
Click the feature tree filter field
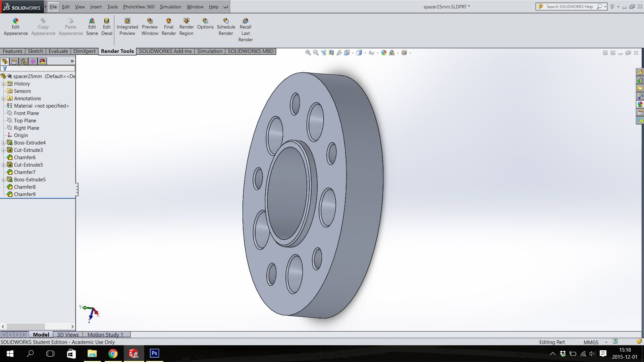pos(40,68)
